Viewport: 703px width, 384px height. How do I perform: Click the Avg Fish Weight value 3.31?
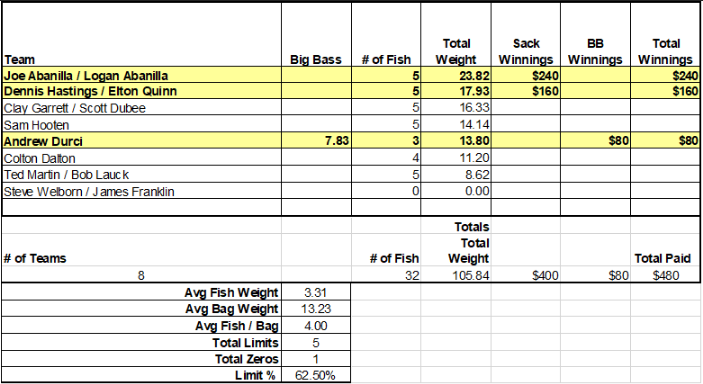pos(316,292)
